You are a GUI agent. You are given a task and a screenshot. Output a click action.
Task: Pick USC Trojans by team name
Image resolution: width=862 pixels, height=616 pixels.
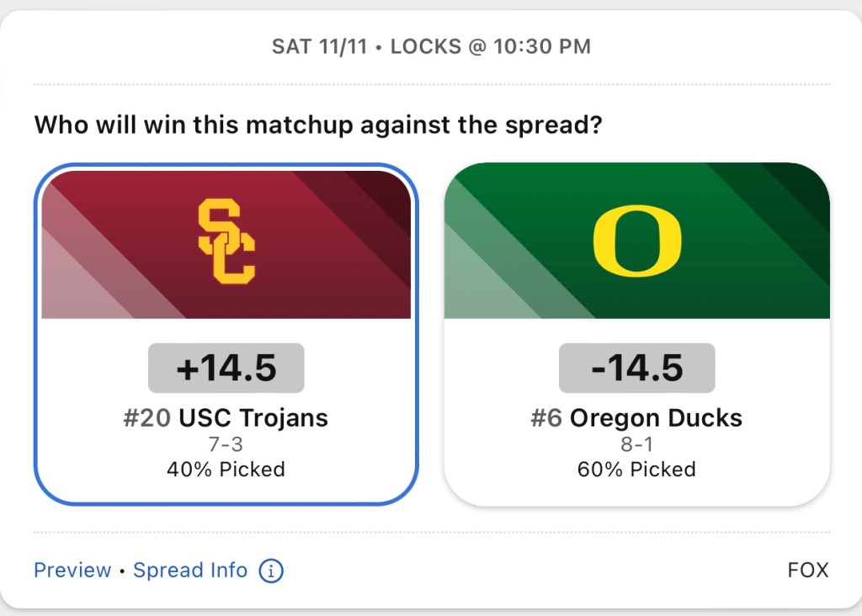[253, 417]
